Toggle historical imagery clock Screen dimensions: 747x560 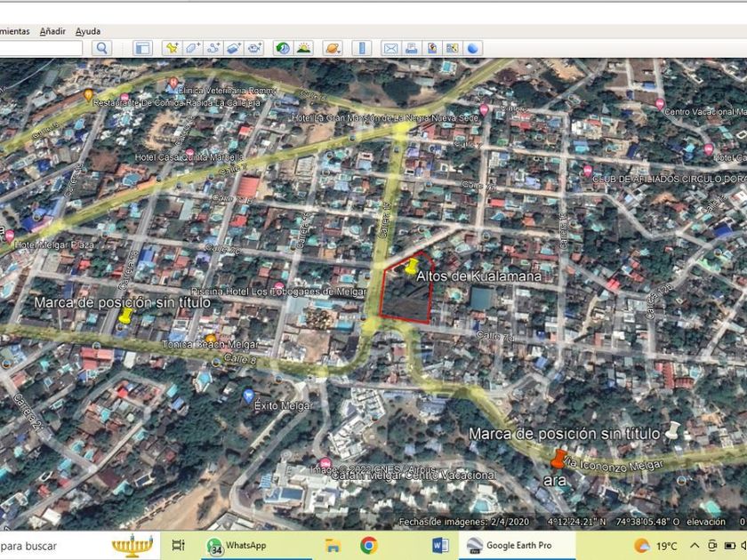click(283, 48)
